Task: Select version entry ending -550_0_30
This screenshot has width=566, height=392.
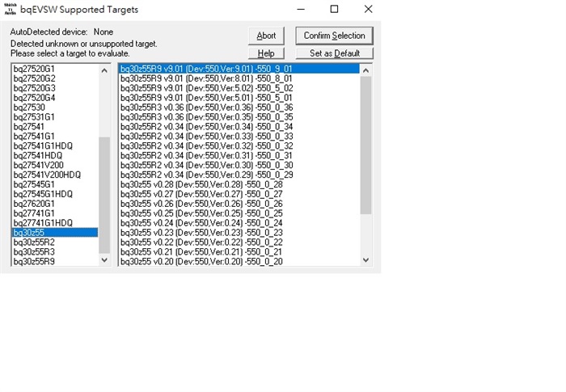Action: click(239, 165)
